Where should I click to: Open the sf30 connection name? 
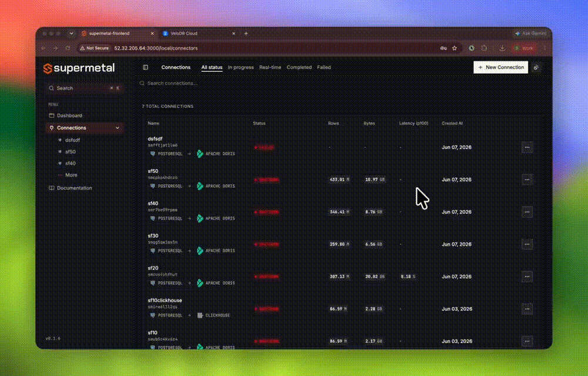(153, 235)
